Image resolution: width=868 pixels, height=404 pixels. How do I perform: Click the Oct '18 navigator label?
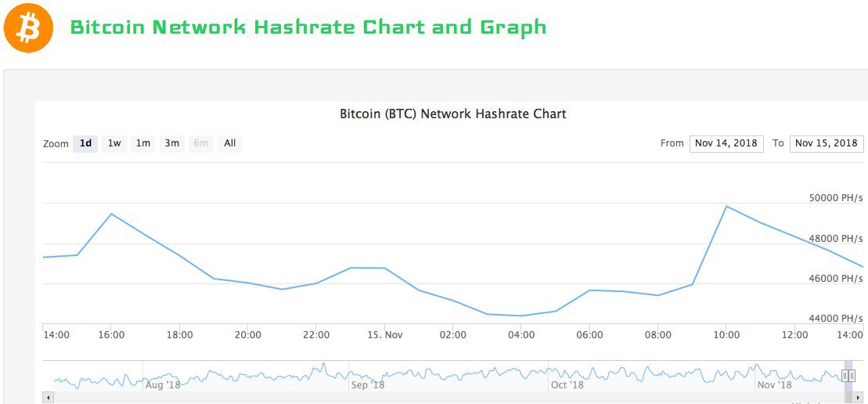coord(567,384)
